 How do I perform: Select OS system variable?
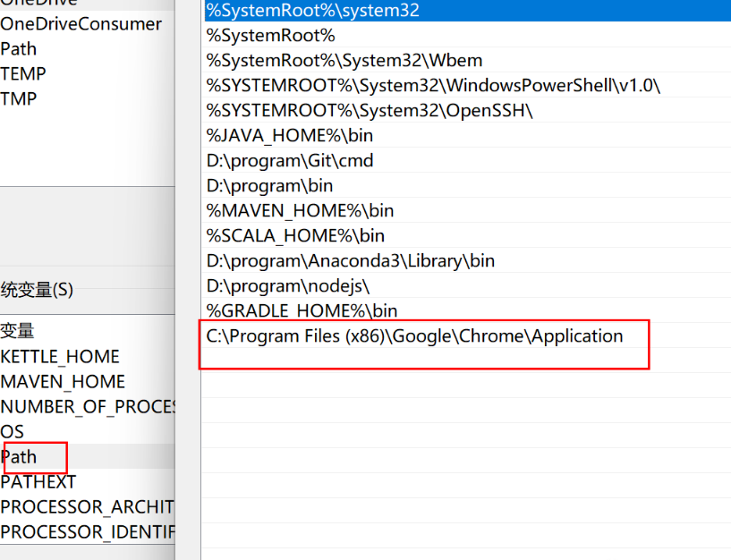tap(87, 432)
